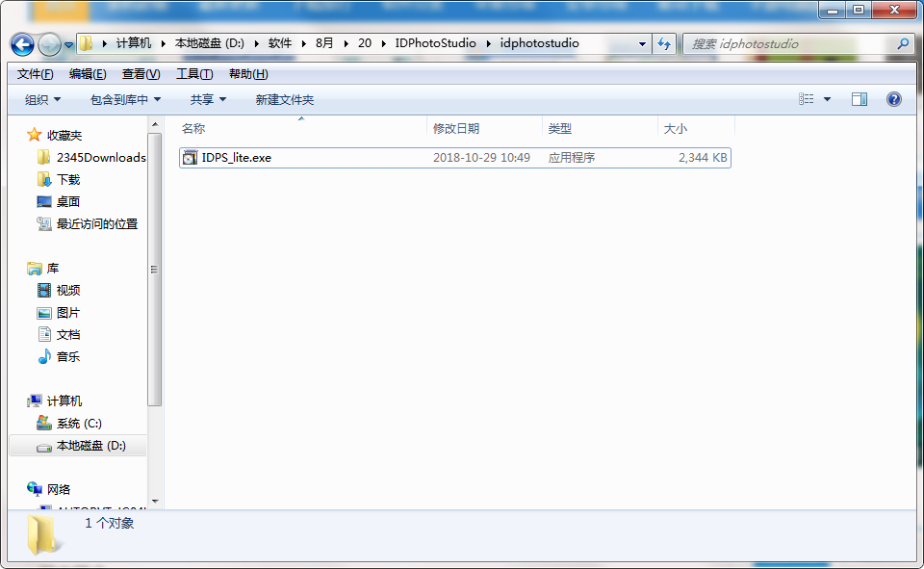Viewport: 924px width, 569px height.
Task: Open the 组织 dropdown menu
Action: [38, 98]
